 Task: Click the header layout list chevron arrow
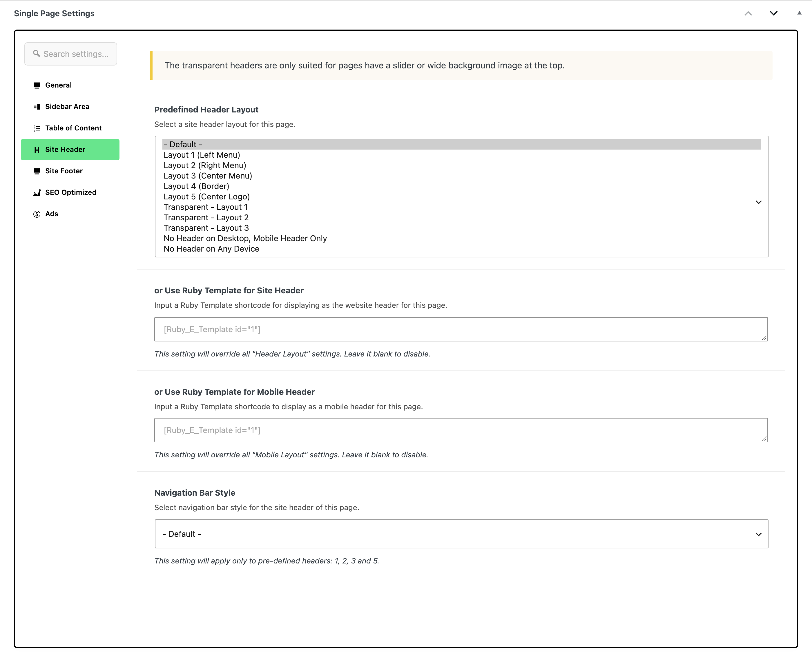tap(758, 202)
